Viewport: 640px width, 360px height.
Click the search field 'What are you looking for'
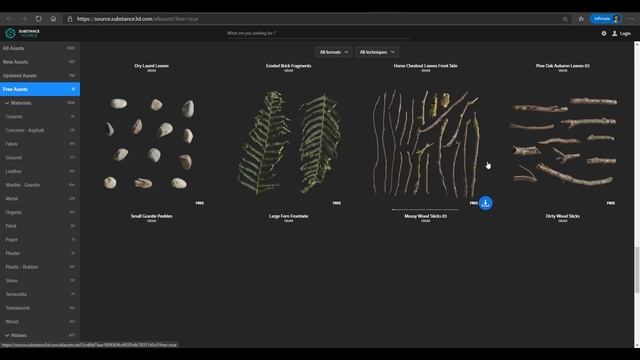(x=318, y=33)
